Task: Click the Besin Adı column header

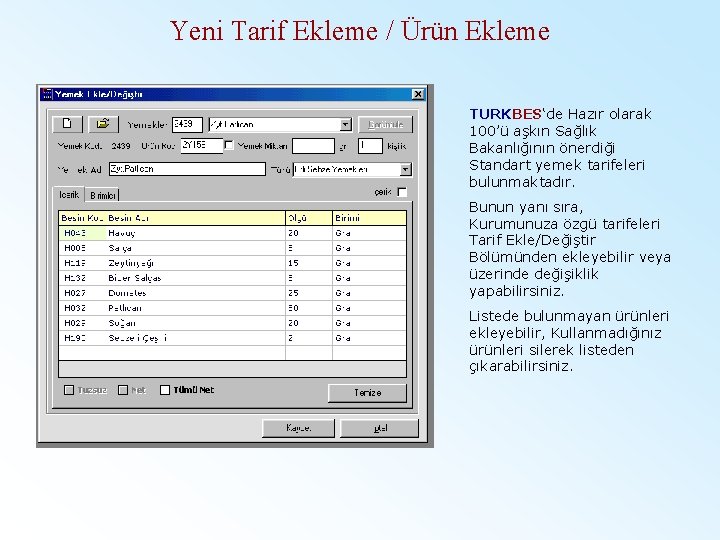Action: (195, 218)
